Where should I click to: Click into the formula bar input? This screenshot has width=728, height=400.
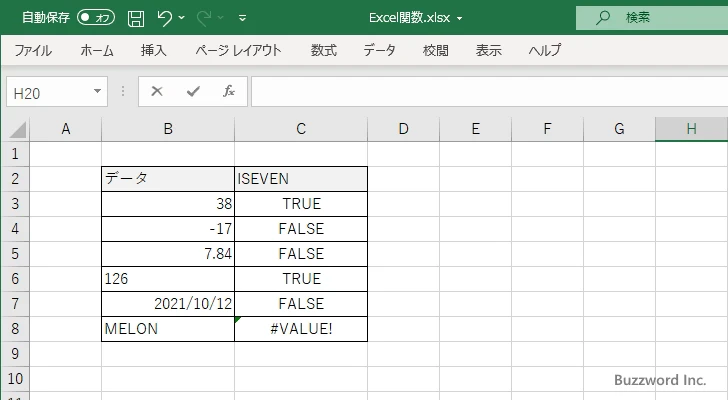tap(480, 91)
